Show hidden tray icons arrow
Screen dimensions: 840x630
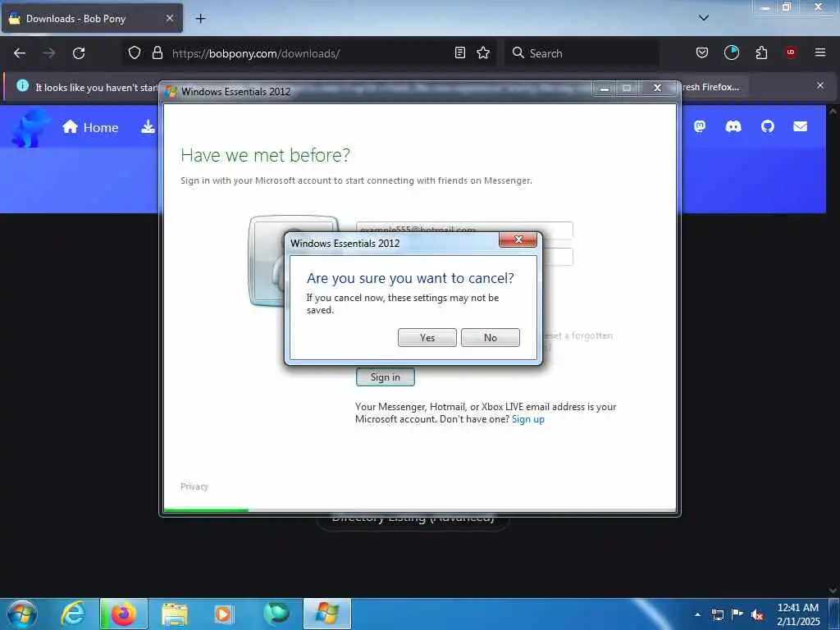click(x=697, y=614)
